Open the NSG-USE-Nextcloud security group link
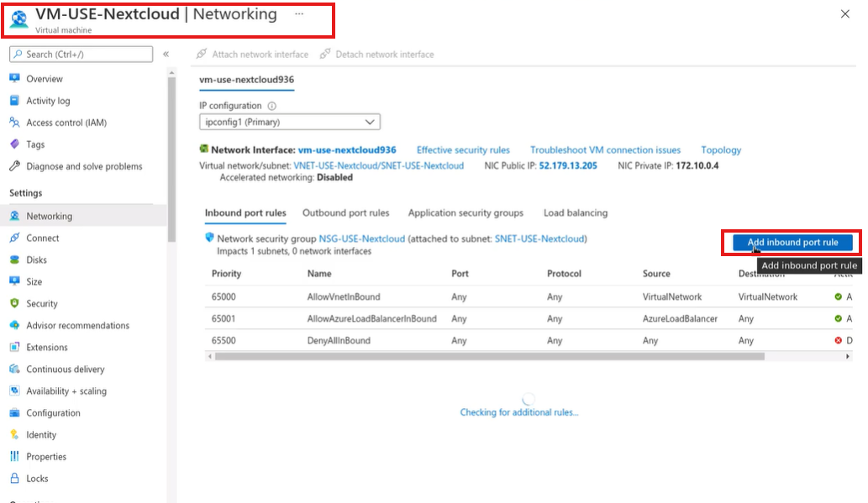Image resolution: width=868 pixels, height=503 pixels. pyautogui.click(x=361, y=238)
